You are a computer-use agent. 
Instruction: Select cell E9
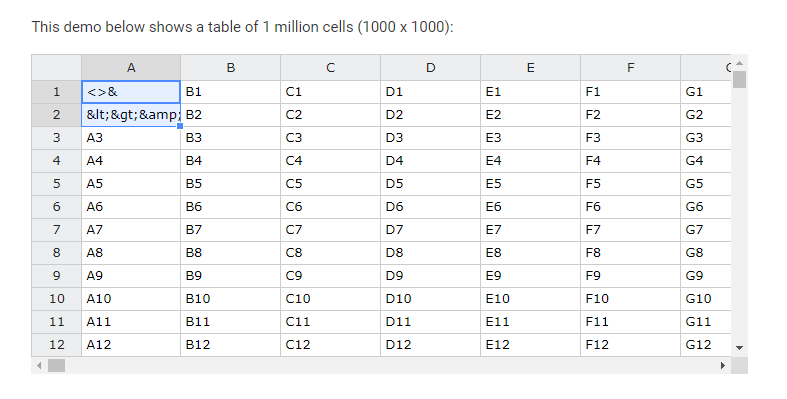point(531,276)
